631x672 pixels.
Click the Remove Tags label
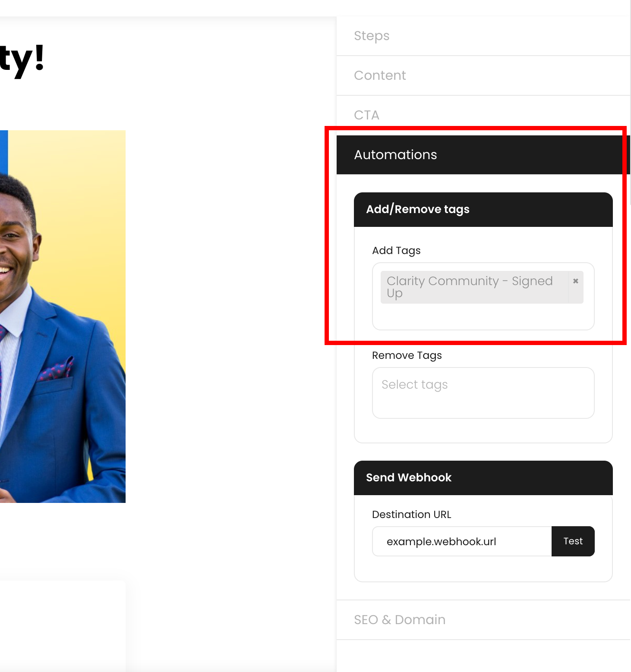407,355
